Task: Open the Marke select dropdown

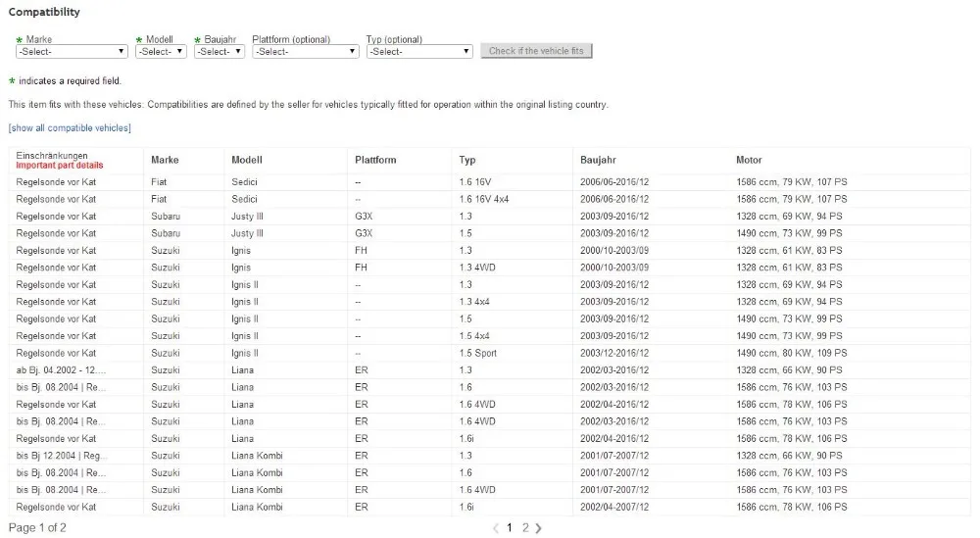Action: click(x=72, y=52)
